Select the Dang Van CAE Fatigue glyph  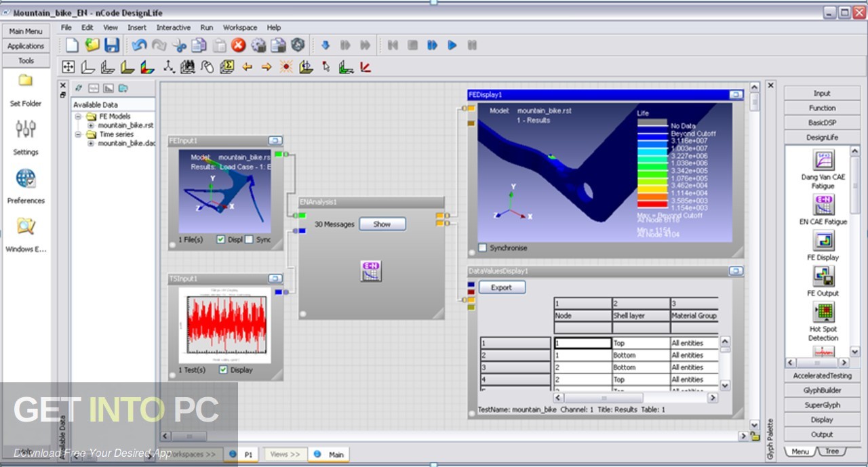click(x=823, y=161)
